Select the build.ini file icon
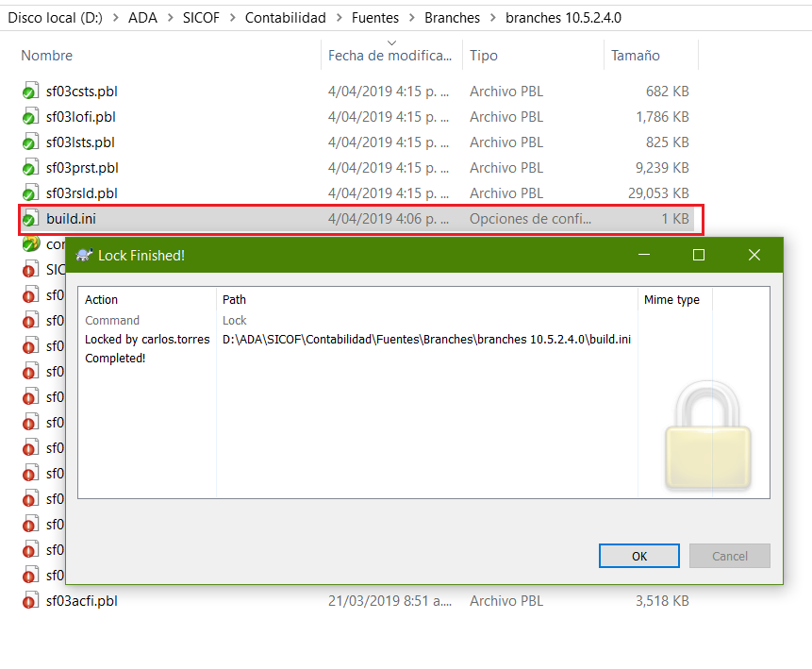 [x=29, y=219]
